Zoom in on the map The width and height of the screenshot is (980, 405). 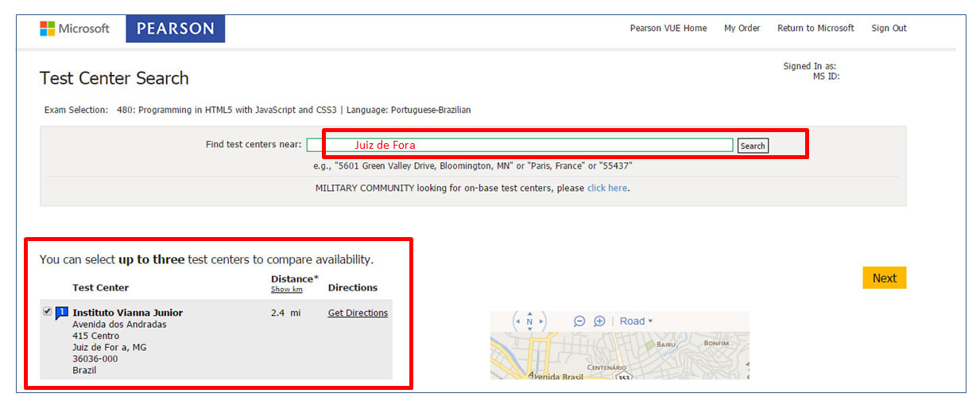coord(599,321)
